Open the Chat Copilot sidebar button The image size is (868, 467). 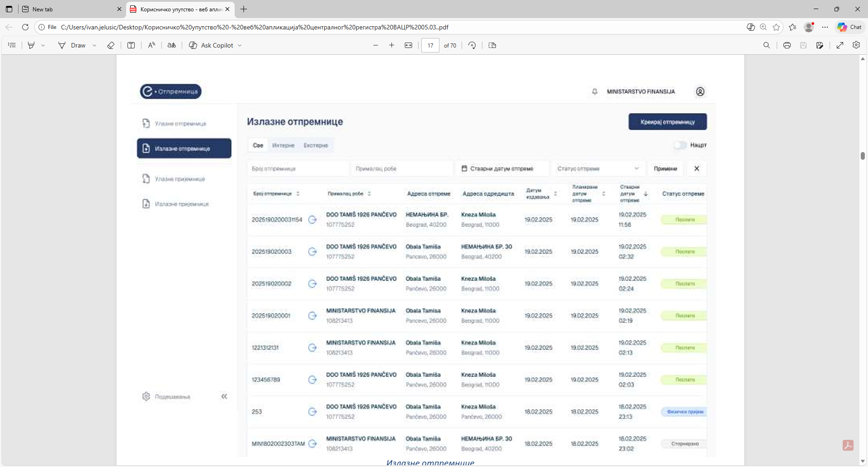pos(849,27)
